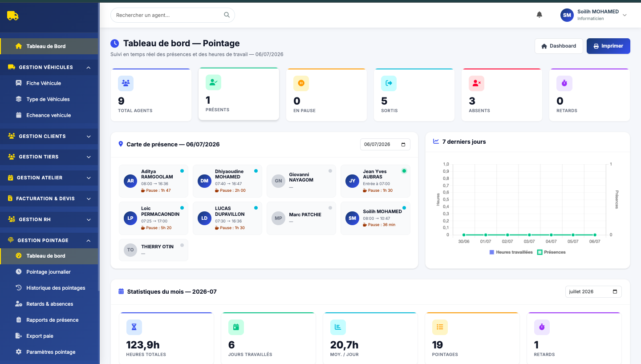Viewport: 641px width, 364px height.
Task: Toggle Heures travaillées legend in chart
Action: click(511, 252)
